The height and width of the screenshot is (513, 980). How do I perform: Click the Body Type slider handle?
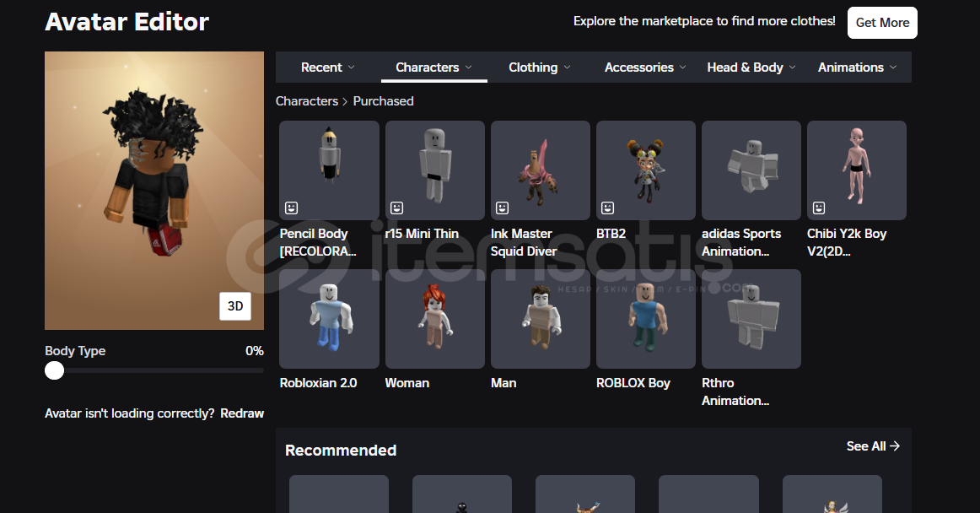point(54,370)
